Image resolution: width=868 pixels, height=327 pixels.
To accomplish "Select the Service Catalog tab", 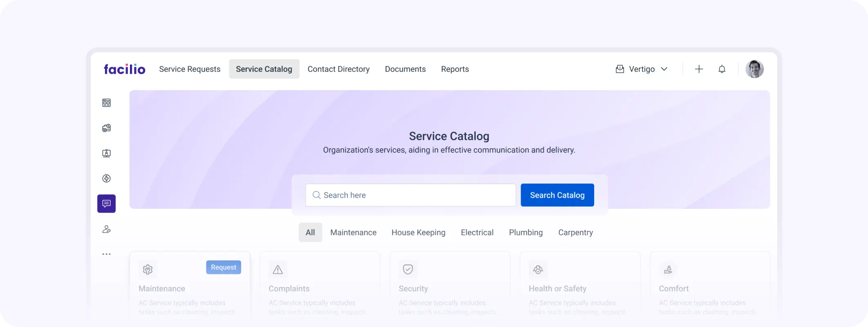I will coord(264,69).
